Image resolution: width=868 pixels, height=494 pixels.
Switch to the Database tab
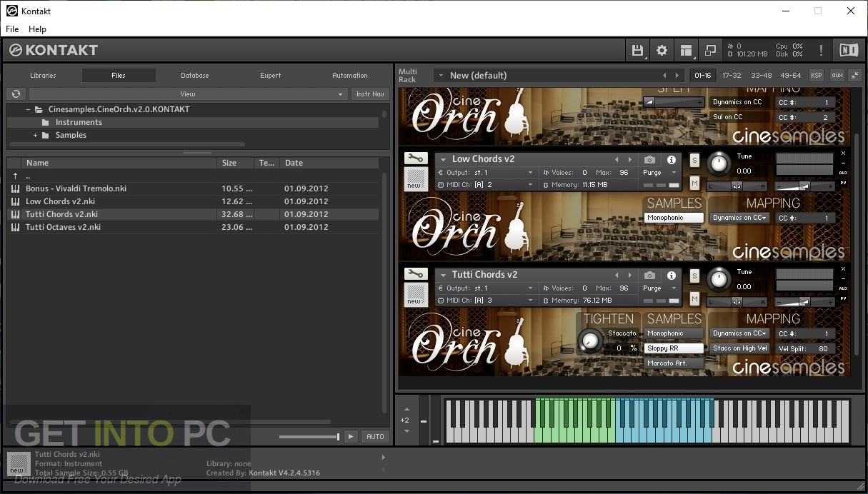194,75
